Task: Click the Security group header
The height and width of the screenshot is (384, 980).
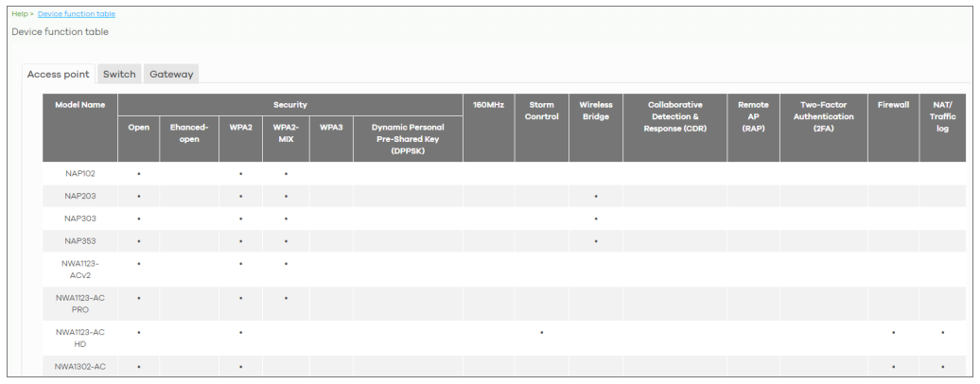Action: point(289,104)
